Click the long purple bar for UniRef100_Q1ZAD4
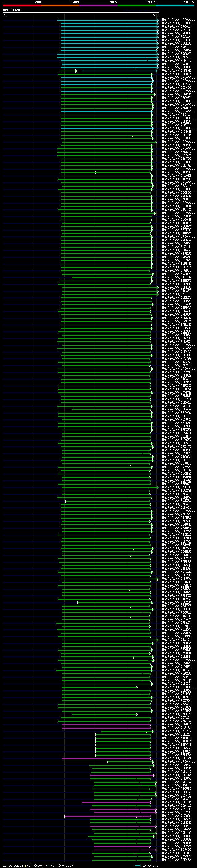The image size is (197, 868). tap(108, 816)
